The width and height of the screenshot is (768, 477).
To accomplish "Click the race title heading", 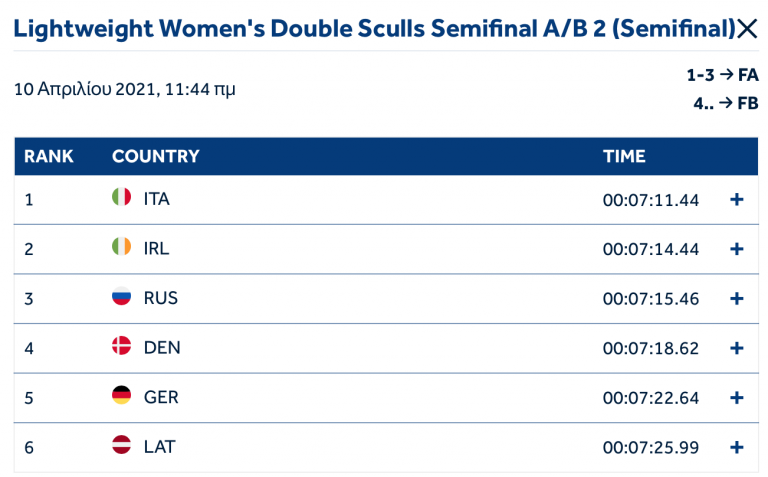I will pos(373,29).
